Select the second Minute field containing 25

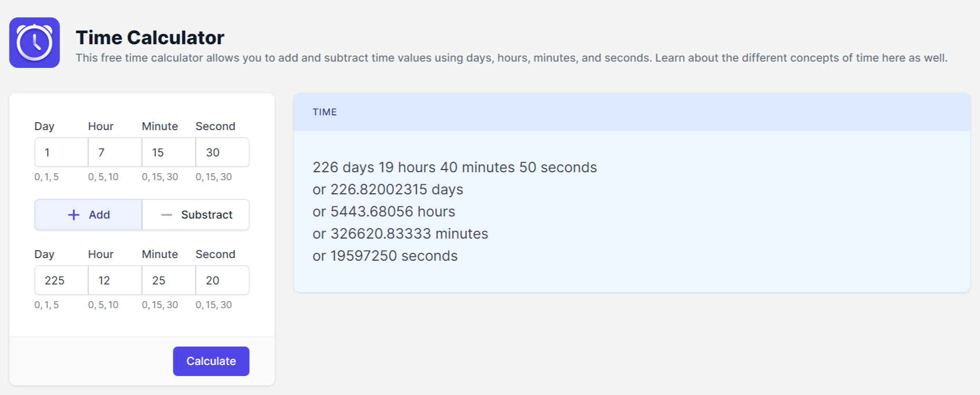click(x=169, y=281)
